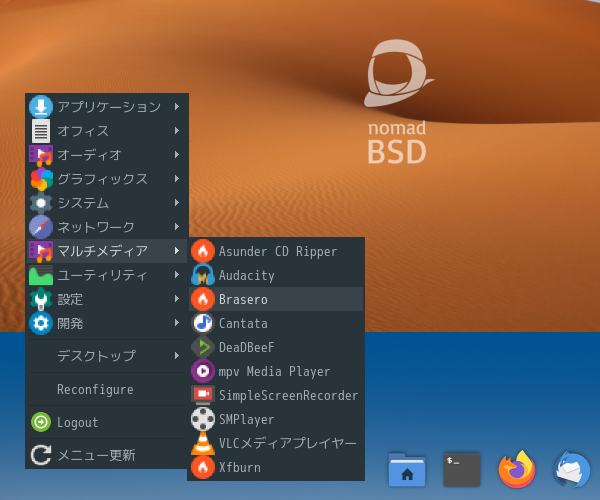Choose メニュー更新 to refresh menu
Viewport: 600px width, 500px height.
(107, 455)
